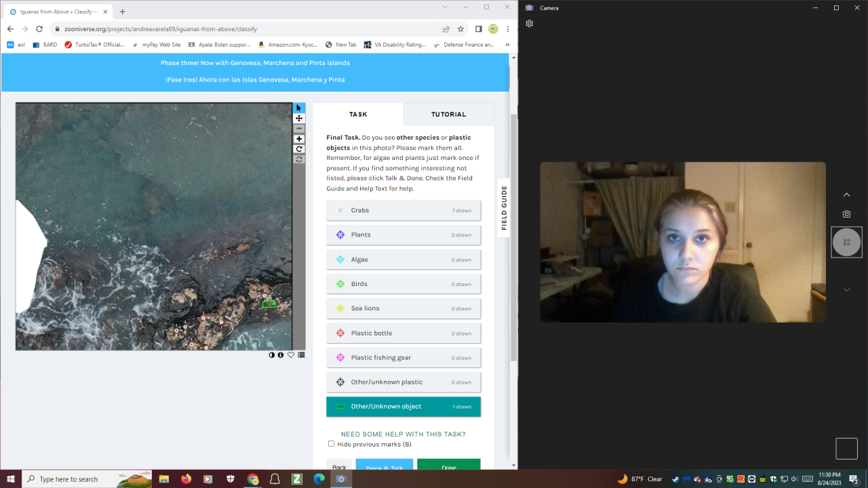Choose Other/Unknown object marking tool

pos(403,407)
